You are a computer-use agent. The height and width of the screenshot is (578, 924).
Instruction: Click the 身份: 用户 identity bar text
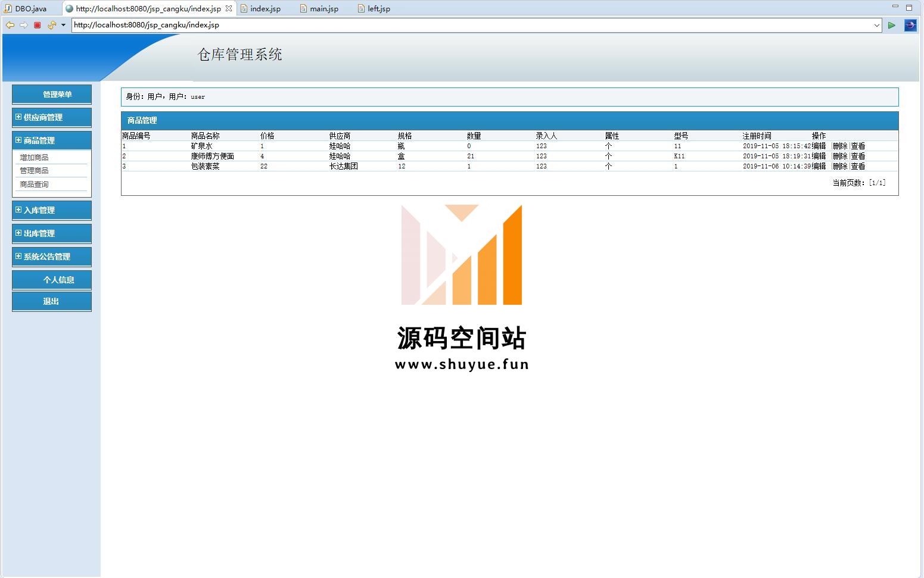[x=166, y=96]
